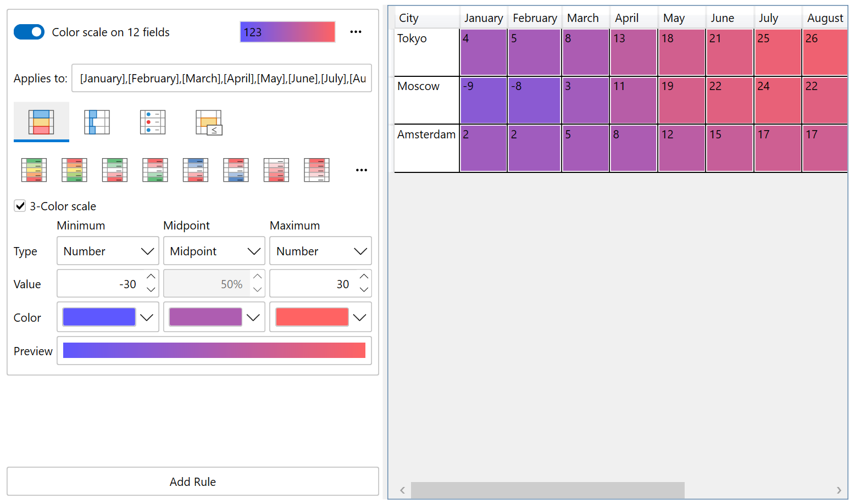
Task: Apply Green-White-Red color scale preset
Action: point(115,170)
